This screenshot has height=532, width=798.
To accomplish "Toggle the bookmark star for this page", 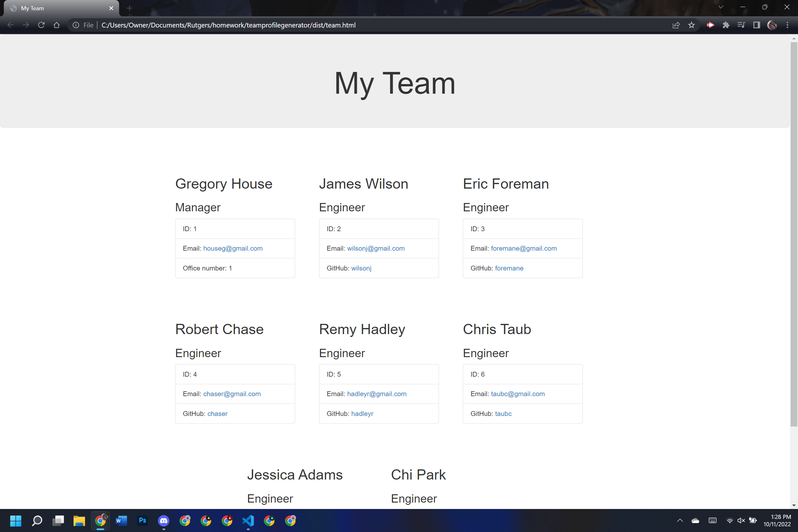I will (x=692, y=25).
